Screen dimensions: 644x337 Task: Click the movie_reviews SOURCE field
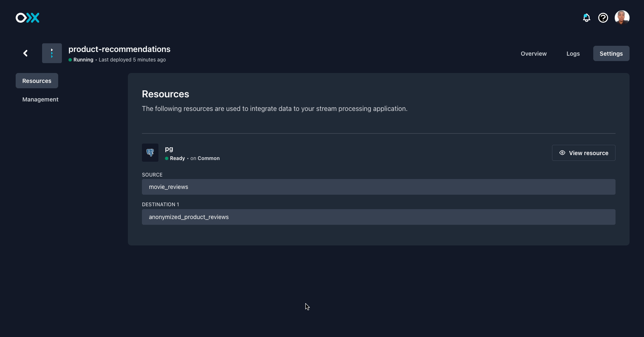pos(378,186)
